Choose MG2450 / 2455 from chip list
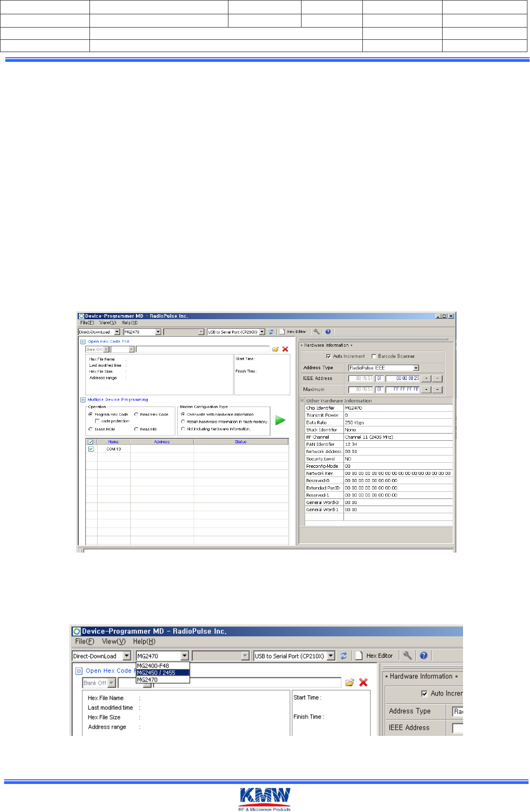 click(163, 673)
